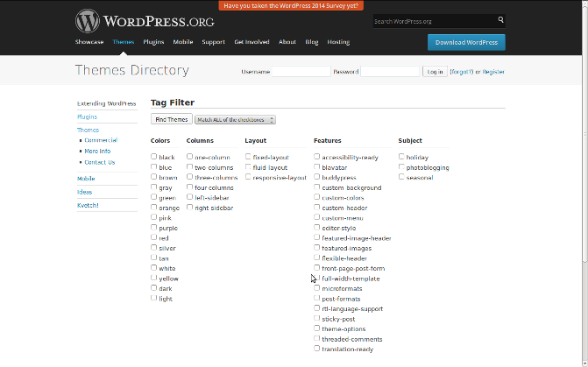Check the custom-menu checkbox
Image resolution: width=588 pixels, height=367 pixels.
point(317,217)
